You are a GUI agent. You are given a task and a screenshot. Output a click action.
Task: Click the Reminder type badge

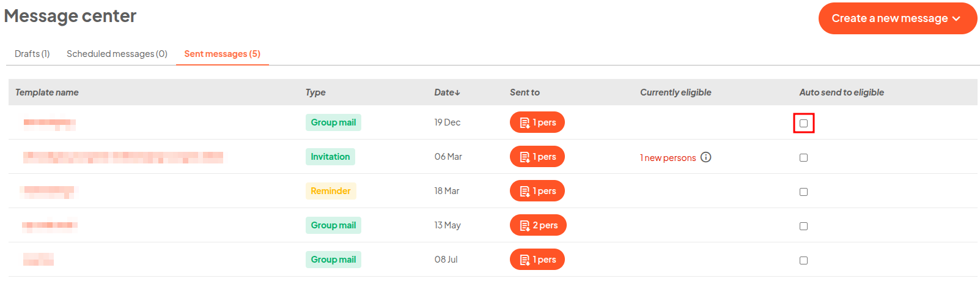331,191
